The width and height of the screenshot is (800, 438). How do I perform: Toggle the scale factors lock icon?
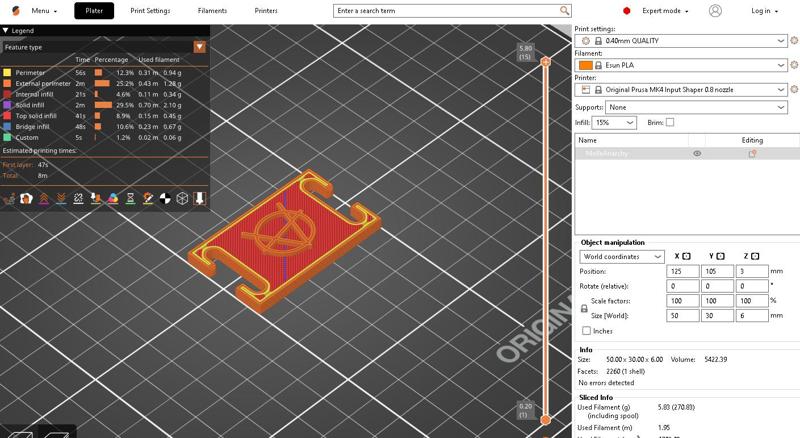point(584,308)
